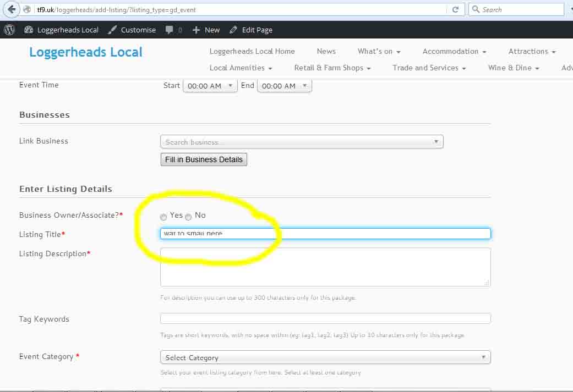
Task: Select Yes for Business Owner/Associate
Action: (x=163, y=217)
